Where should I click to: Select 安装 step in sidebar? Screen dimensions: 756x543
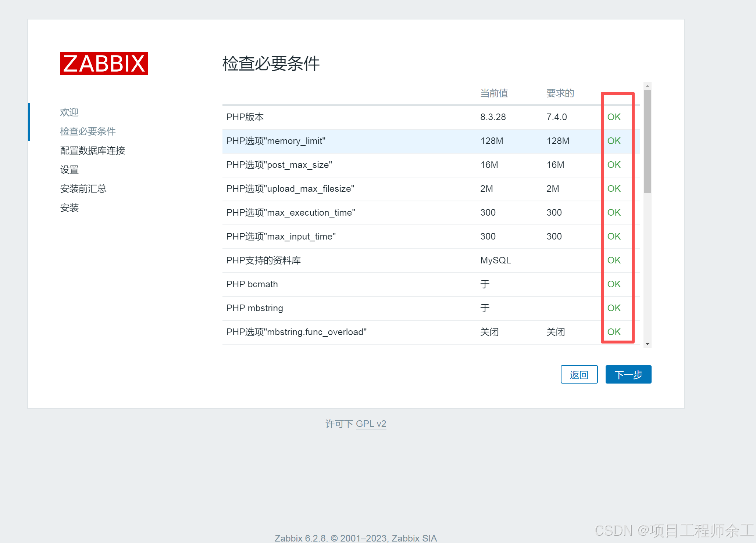(x=69, y=208)
